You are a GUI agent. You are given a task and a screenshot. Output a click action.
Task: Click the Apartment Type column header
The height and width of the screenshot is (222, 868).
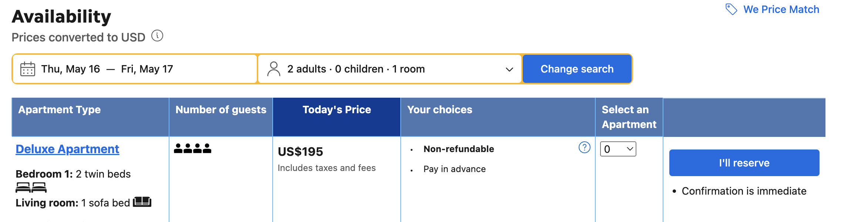click(60, 110)
